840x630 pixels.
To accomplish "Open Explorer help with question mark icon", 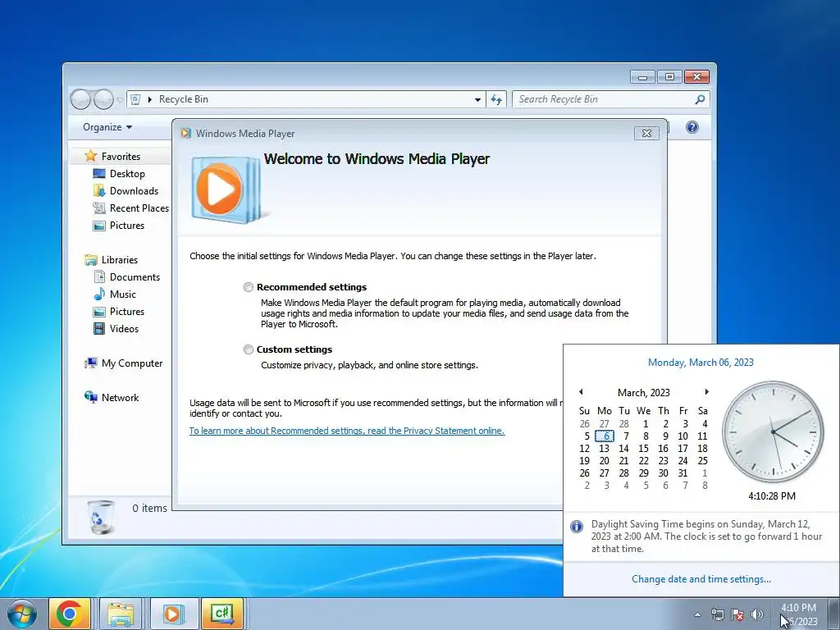I will [x=692, y=127].
